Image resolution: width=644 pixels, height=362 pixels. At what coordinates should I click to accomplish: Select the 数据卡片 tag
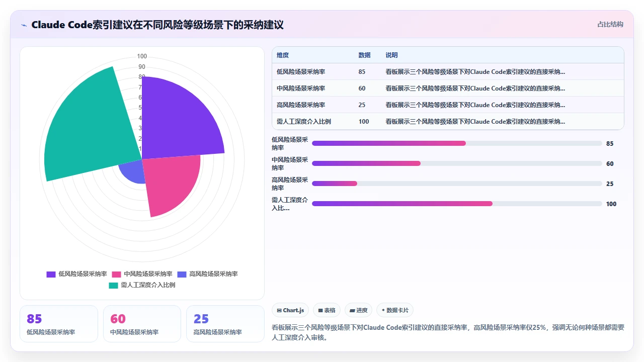click(x=395, y=310)
